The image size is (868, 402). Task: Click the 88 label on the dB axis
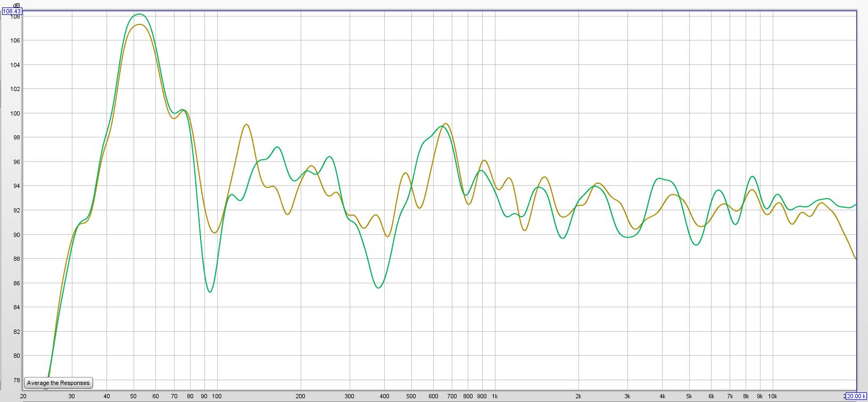17,259
